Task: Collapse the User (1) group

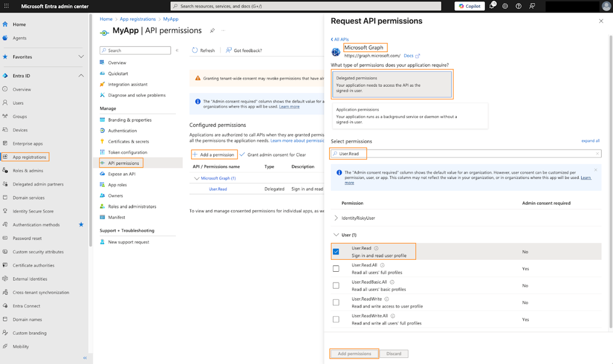Action: pos(336,235)
